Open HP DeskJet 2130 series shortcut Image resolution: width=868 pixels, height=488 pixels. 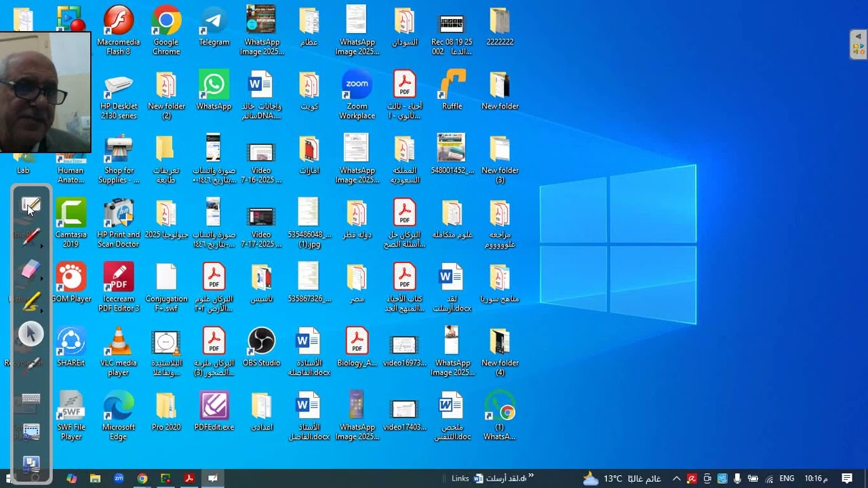[x=119, y=95]
